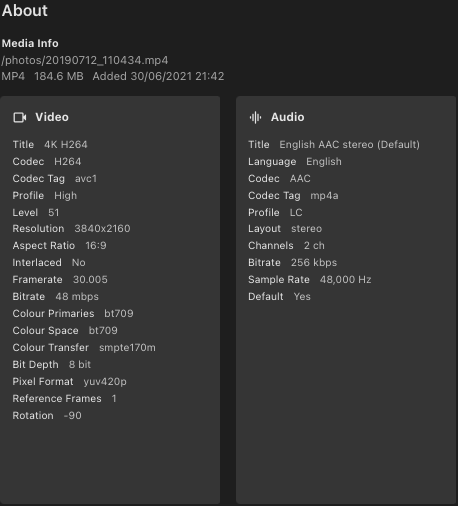Viewport: 458px width, 506px height.
Task: Select the Codec Tag value avc1
Action: coord(86,179)
